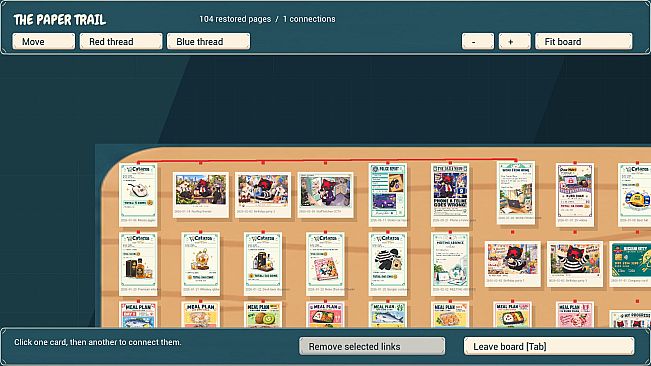
Task: Click 'The Paper Trail' title
Action: pyautogui.click(x=60, y=20)
